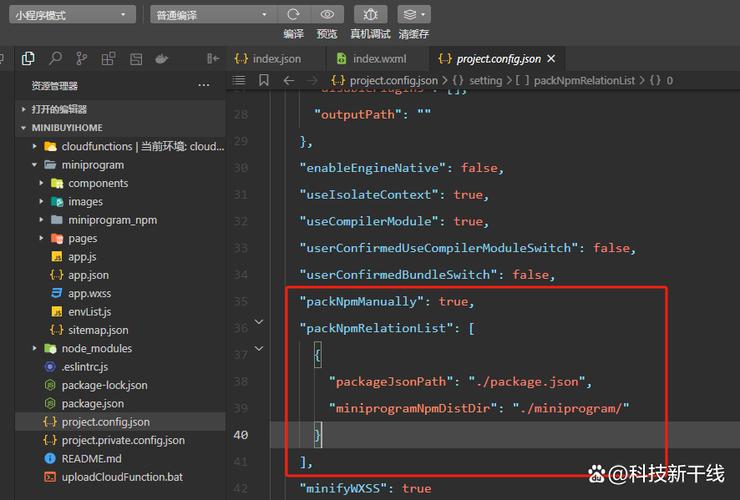
Task: Select package.json in the explorer
Action: click(x=92, y=404)
